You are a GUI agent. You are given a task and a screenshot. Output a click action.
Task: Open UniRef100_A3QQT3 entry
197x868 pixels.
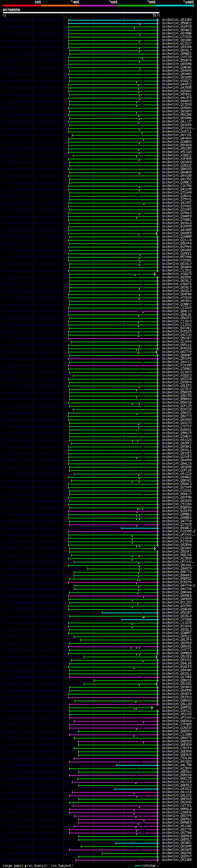pos(177,81)
